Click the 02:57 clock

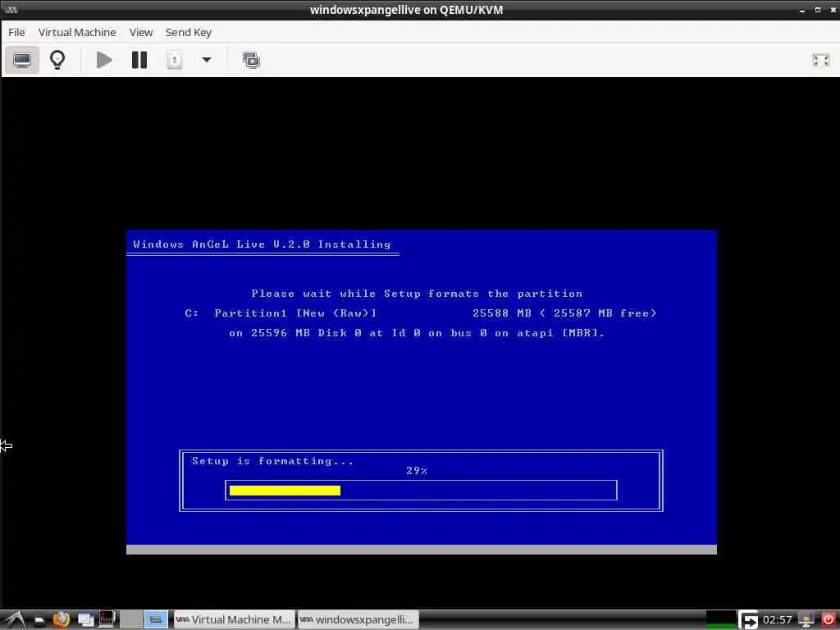[777, 620]
